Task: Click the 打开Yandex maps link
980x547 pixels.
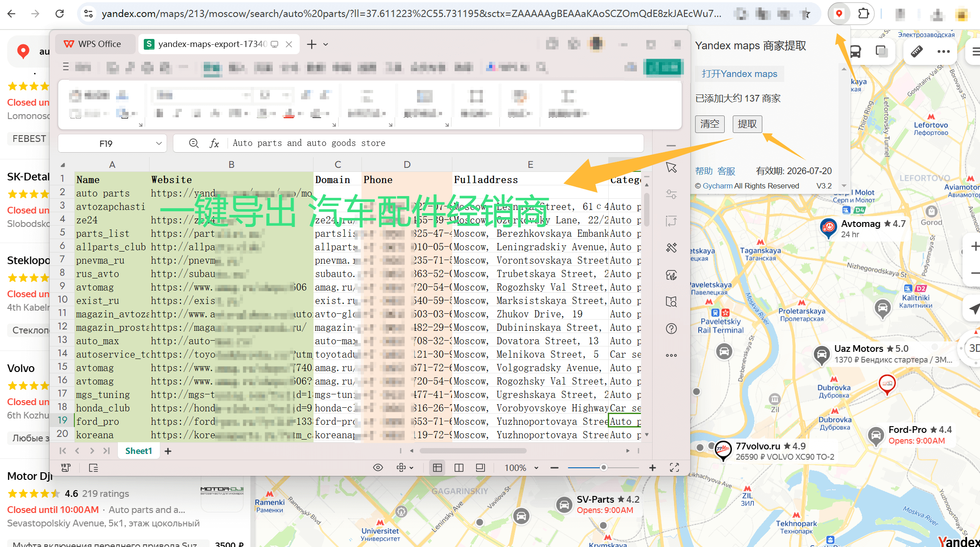Action: point(739,74)
